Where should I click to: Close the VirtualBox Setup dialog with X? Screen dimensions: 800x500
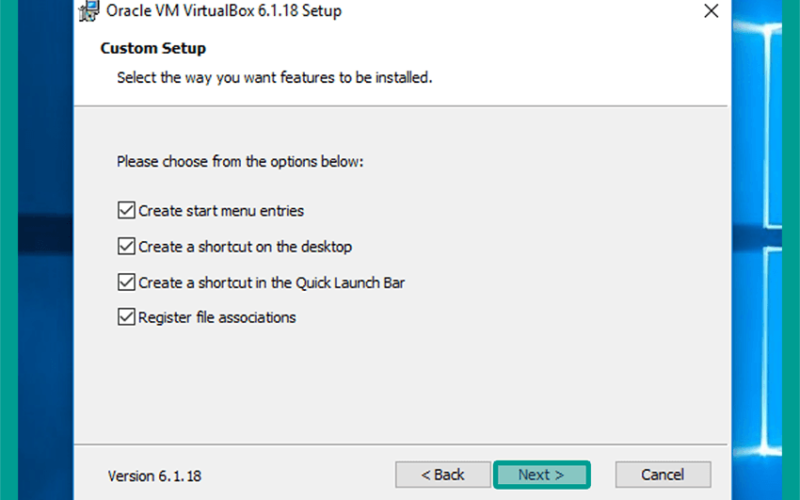coord(711,11)
